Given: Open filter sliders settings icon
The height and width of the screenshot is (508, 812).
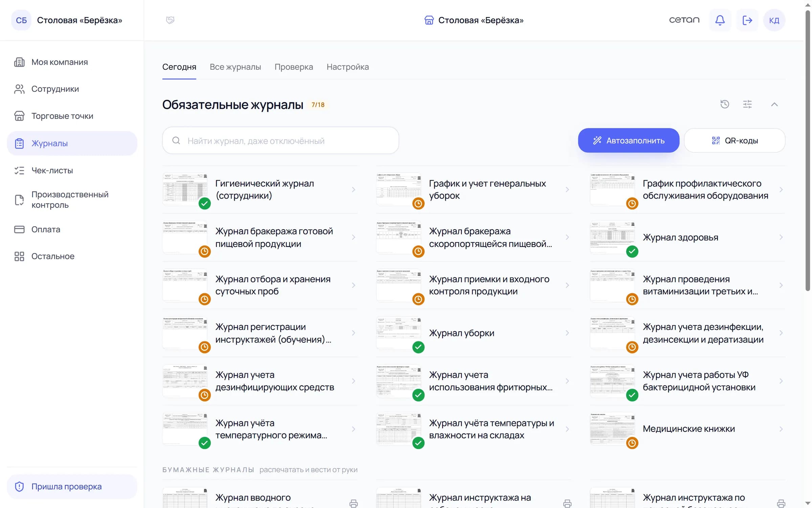Looking at the screenshot, I should (747, 104).
